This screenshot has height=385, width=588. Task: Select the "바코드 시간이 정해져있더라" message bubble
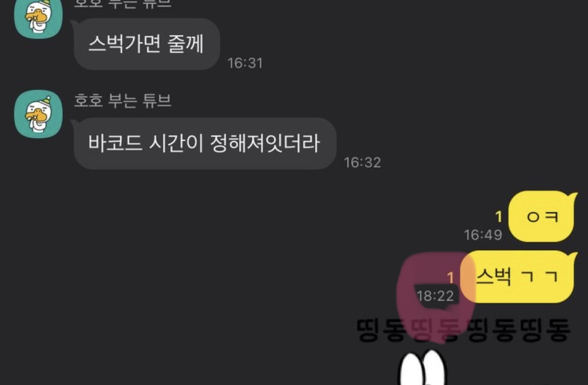(x=205, y=144)
